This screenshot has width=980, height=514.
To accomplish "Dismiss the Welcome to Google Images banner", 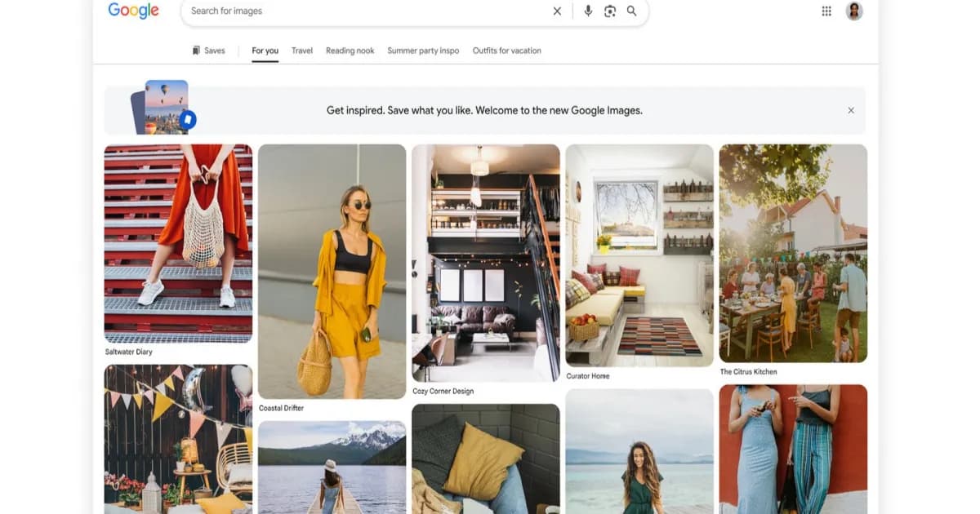I will tap(851, 110).
